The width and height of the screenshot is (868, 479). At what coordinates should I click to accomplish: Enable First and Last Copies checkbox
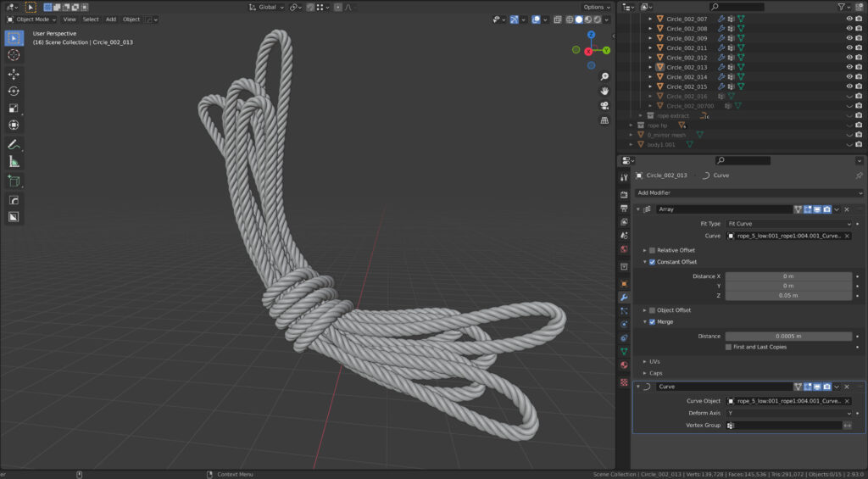pyautogui.click(x=728, y=347)
